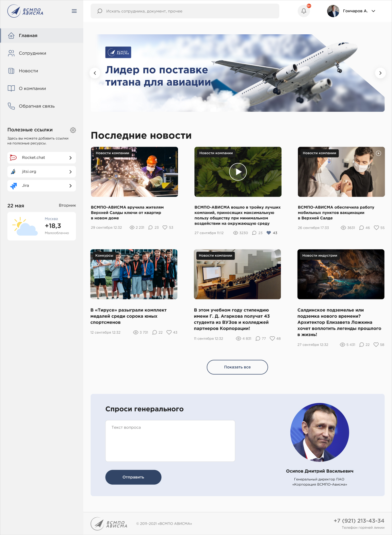This screenshot has width=392, height=535.
Task: Click the Москва weather city label
Action: [x=51, y=219]
